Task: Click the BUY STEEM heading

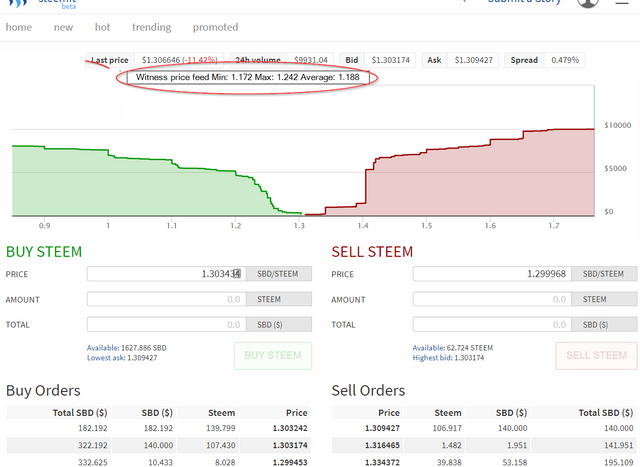Action: tap(44, 252)
